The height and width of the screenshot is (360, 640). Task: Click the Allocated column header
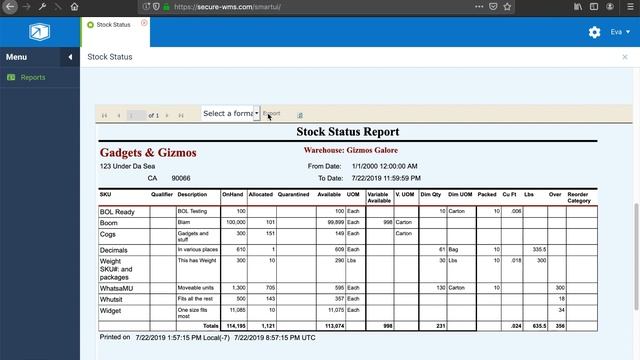261,195
